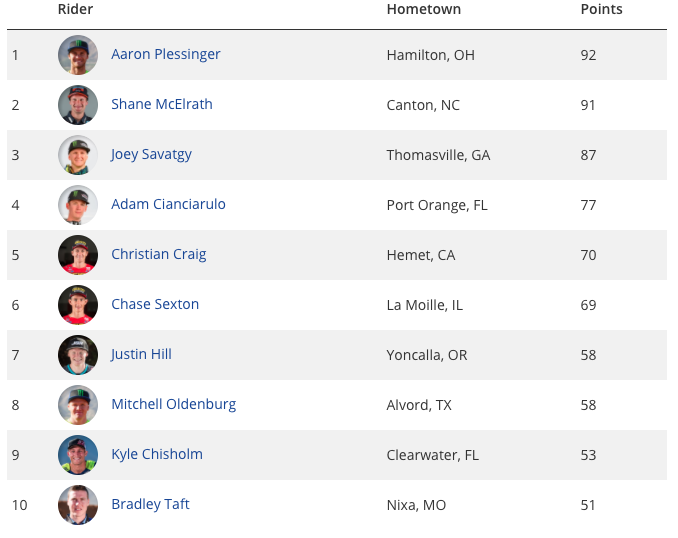Click Joey Savatgy's avatar photo

78,155
